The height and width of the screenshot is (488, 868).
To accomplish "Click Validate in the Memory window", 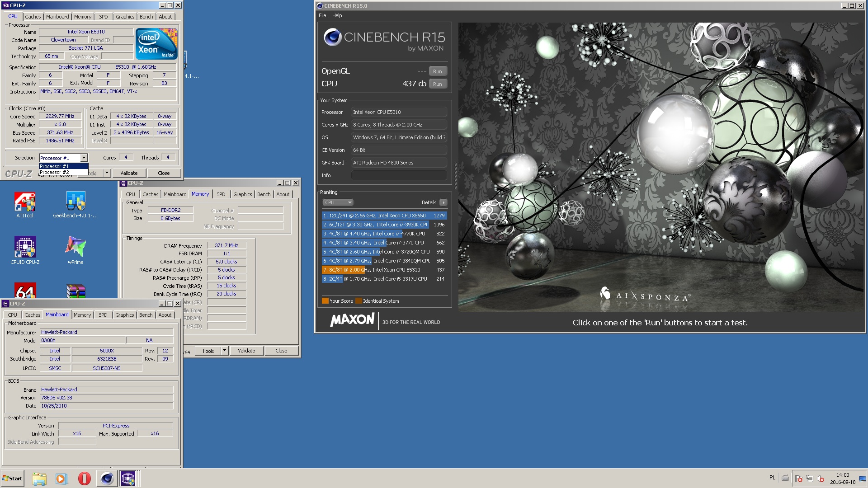I will pyautogui.click(x=246, y=351).
